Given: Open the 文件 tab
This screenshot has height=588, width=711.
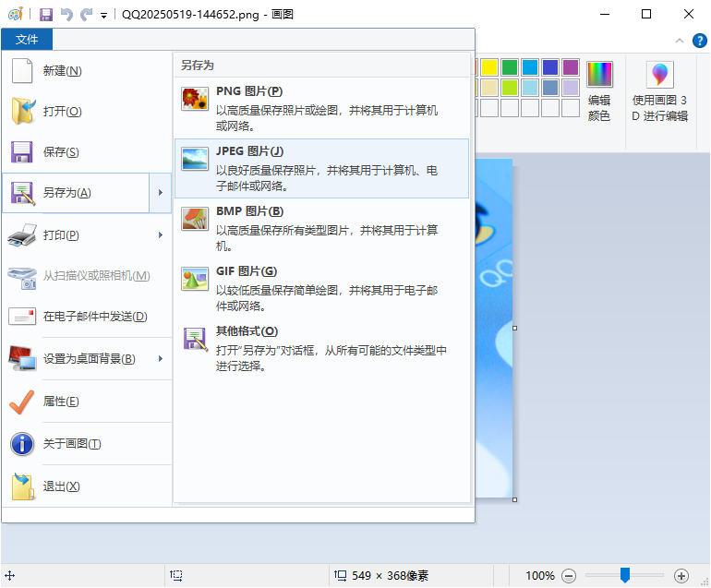Looking at the screenshot, I should tap(27, 40).
